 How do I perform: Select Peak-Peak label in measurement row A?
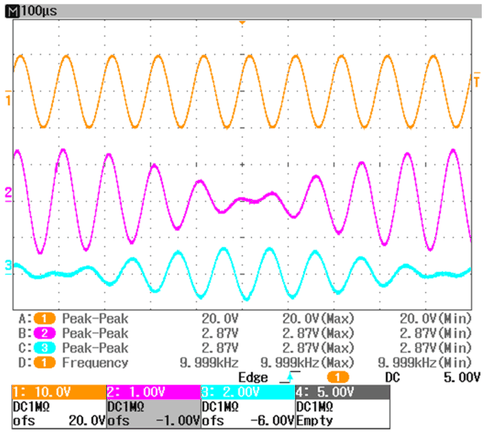[95, 319]
